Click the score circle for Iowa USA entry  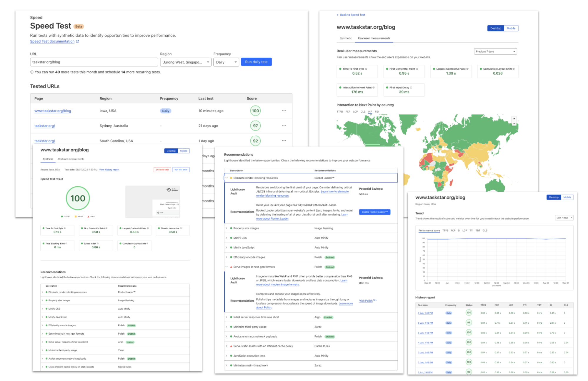(x=255, y=111)
